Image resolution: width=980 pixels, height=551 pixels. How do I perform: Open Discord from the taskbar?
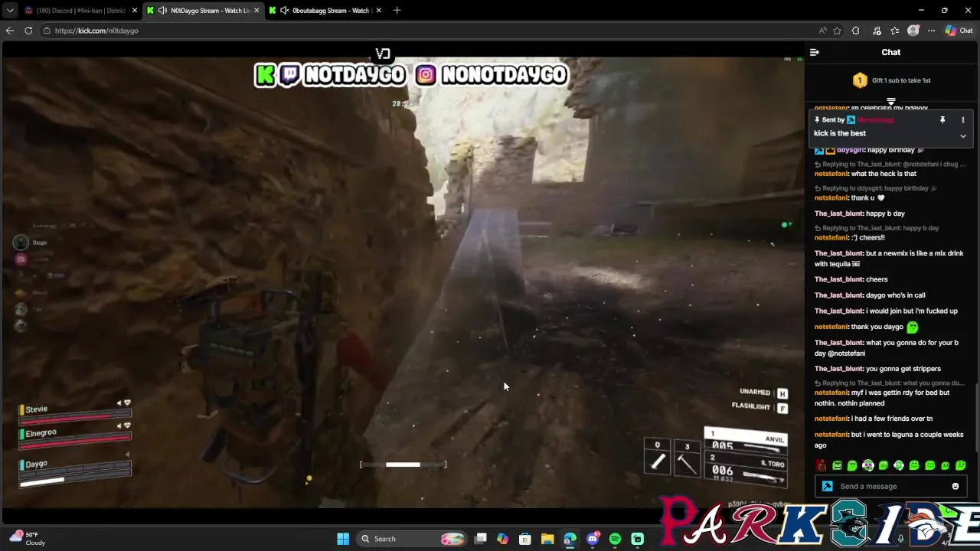tap(593, 539)
